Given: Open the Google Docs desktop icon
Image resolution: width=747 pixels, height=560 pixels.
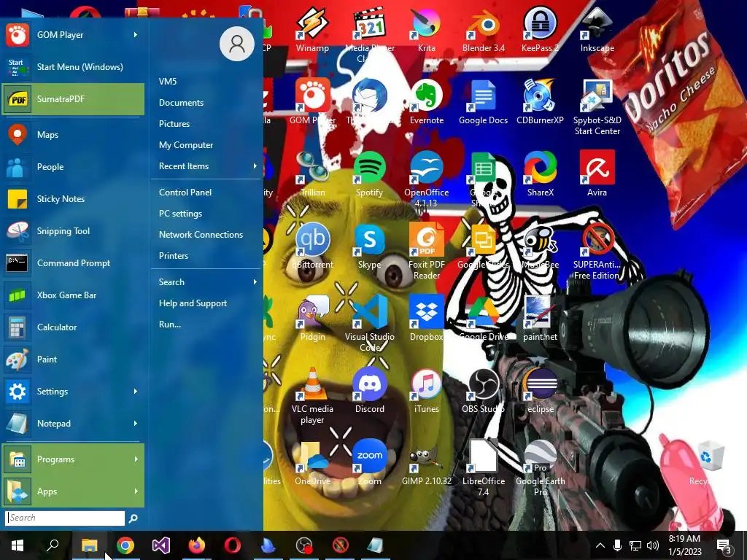Looking at the screenshot, I should pyautogui.click(x=484, y=102).
